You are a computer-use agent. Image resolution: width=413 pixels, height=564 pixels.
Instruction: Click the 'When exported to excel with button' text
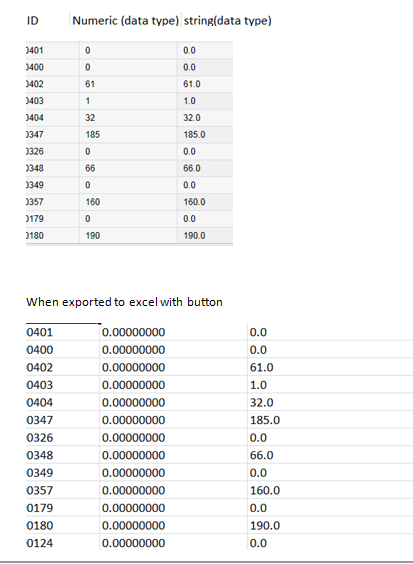[124, 302]
